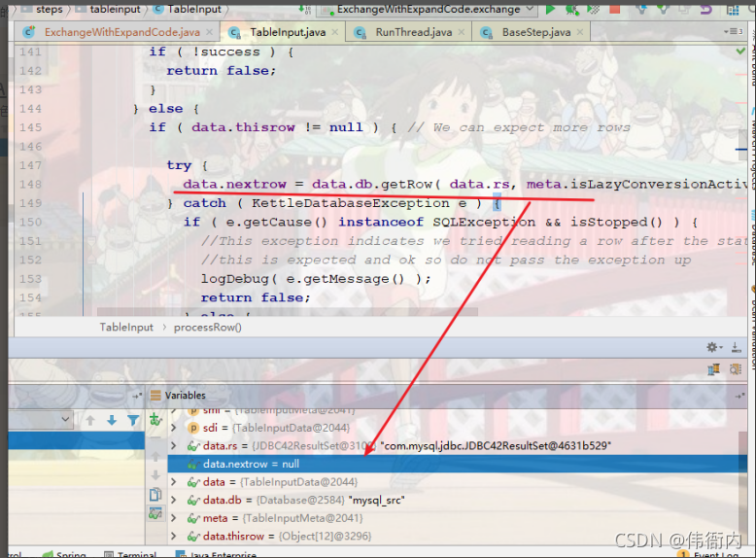Expand the data.rs watch node
756x558 pixels.
tap(174, 445)
